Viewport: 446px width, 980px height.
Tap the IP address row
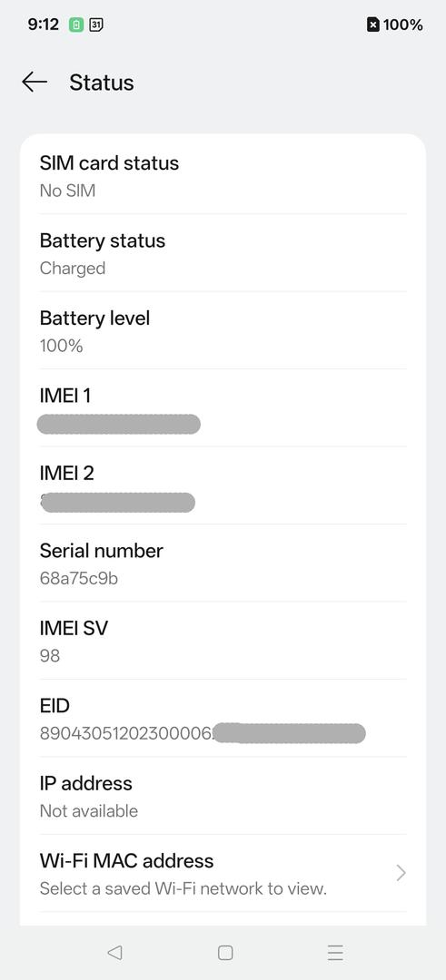[x=223, y=796]
